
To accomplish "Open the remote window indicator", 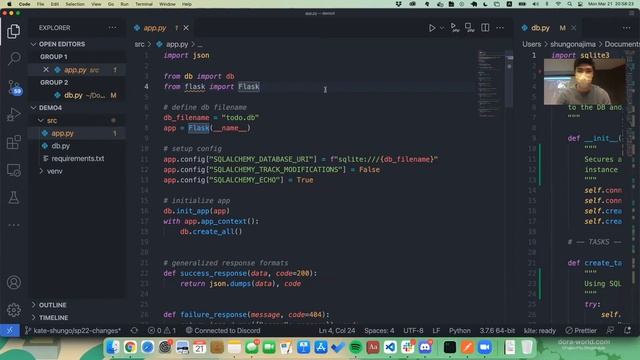I will (x=10, y=330).
